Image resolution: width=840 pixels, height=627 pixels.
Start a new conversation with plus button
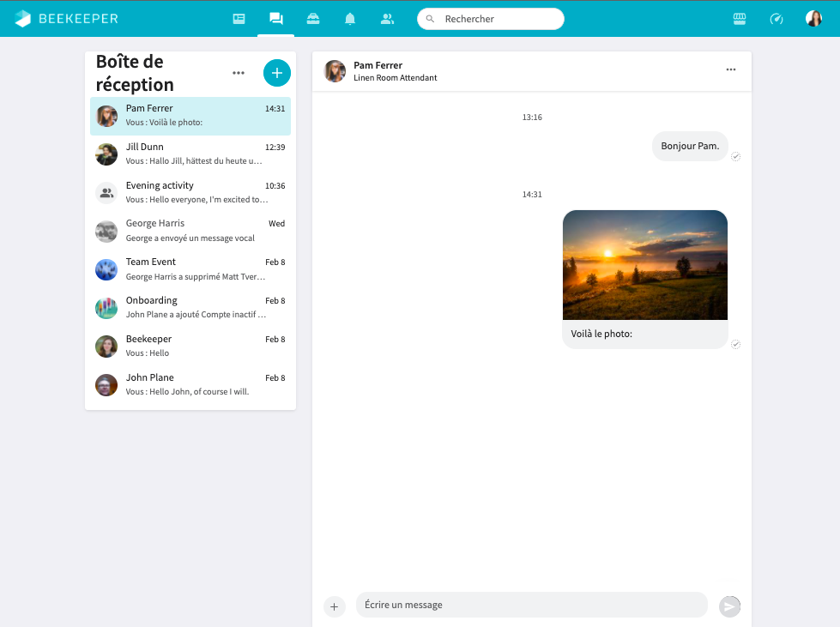[x=276, y=73]
